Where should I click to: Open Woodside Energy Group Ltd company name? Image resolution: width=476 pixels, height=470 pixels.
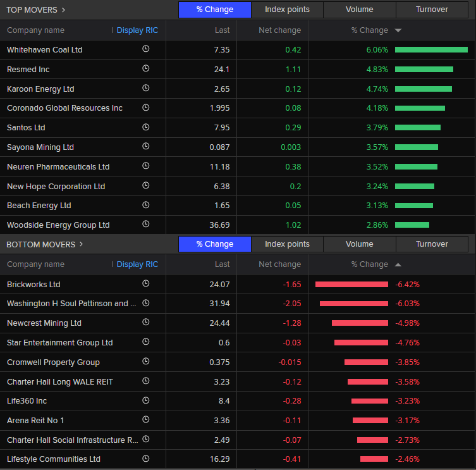tap(58, 225)
